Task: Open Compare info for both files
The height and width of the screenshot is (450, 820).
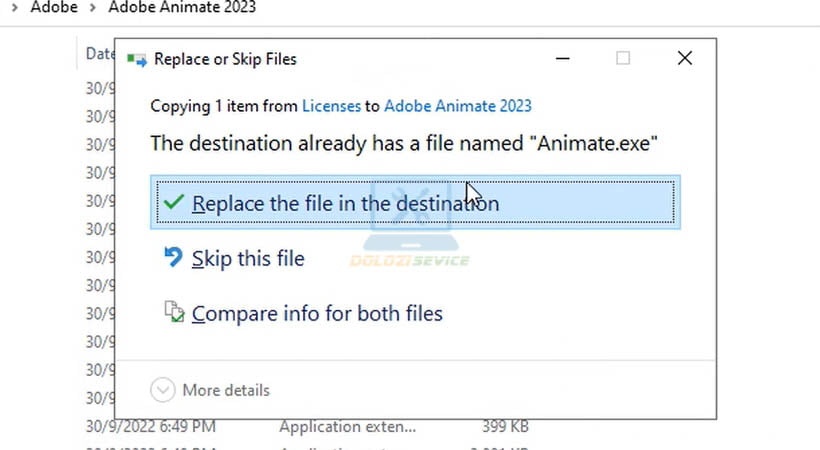Action: [x=317, y=313]
